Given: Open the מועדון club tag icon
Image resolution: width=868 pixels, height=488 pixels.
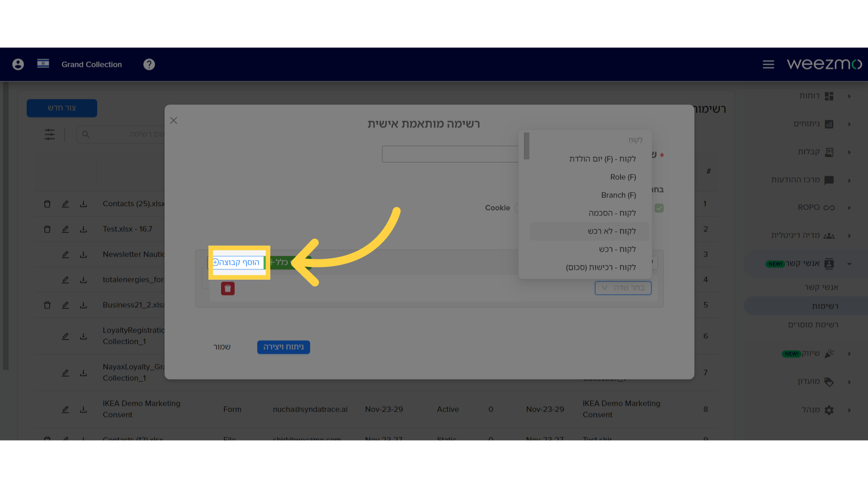Looking at the screenshot, I should (x=829, y=382).
